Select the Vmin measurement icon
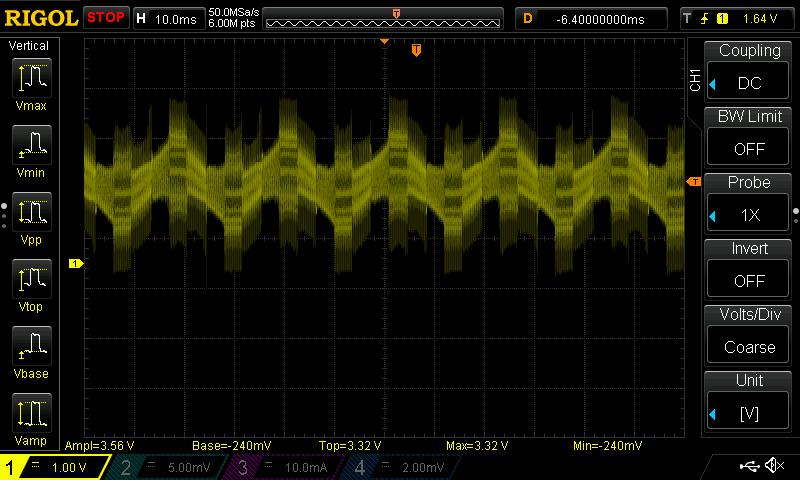 (32, 145)
